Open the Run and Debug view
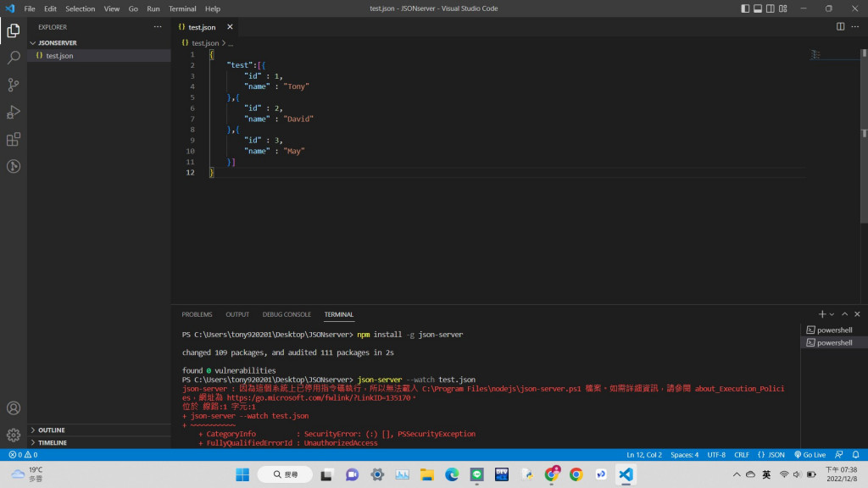The image size is (868, 488). click(x=14, y=112)
